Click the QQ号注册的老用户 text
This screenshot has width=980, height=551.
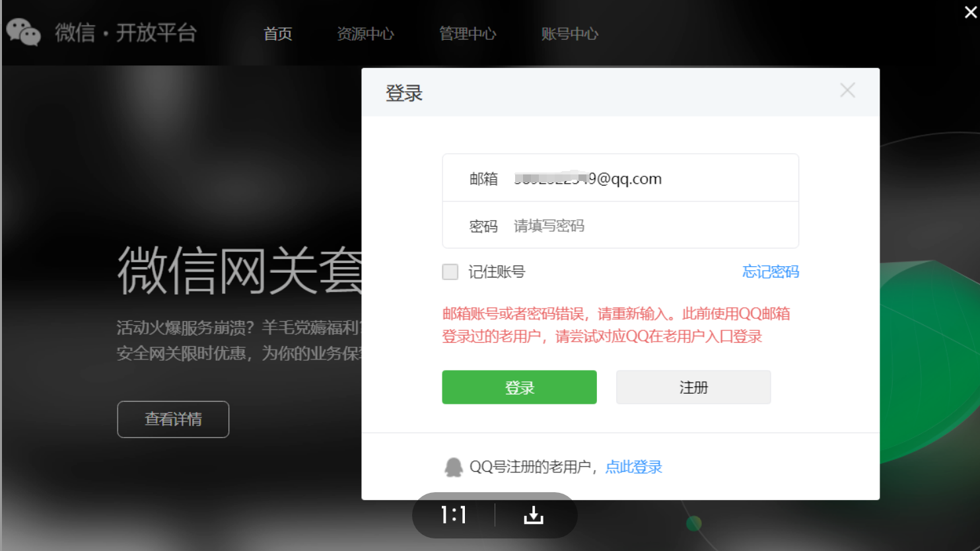(x=530, y=467)
